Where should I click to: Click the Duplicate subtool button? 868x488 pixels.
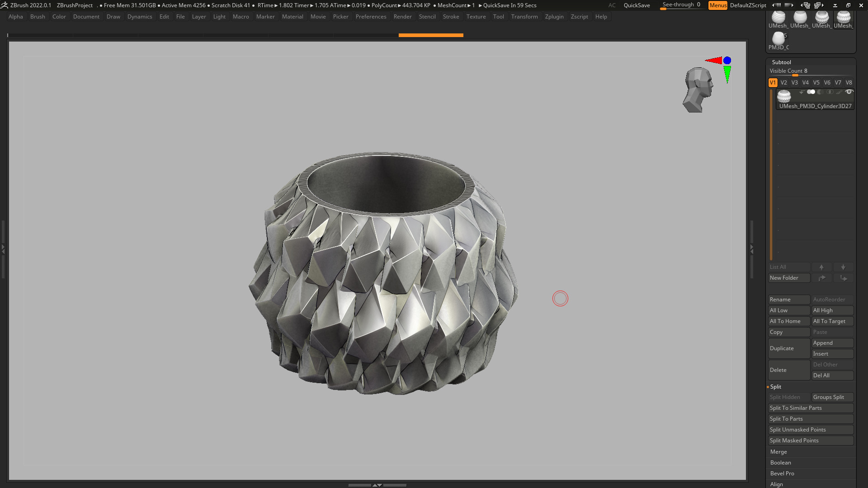point(789,348)
